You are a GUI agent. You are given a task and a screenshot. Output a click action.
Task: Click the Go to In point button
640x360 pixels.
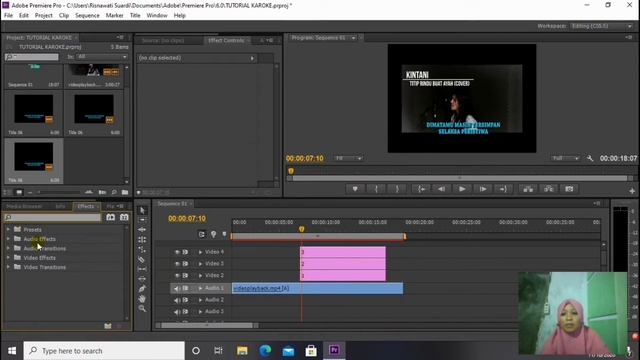tap(421, 189)
